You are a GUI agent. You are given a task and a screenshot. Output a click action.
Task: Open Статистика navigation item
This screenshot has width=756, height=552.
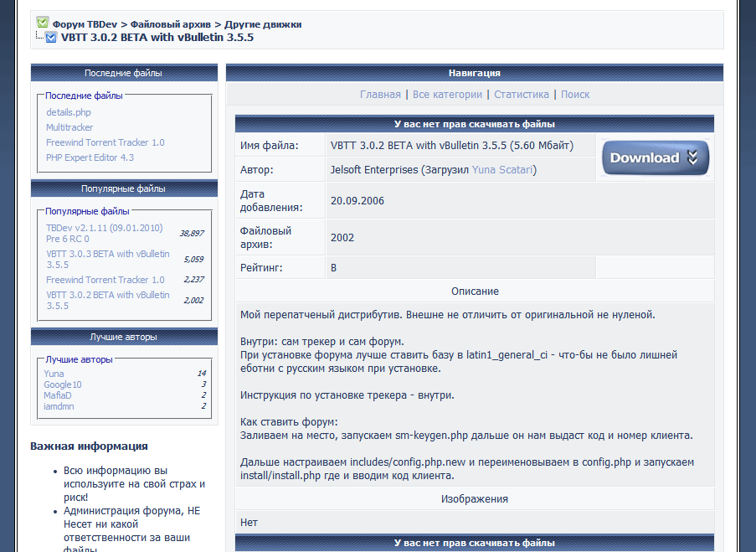click(521, 95)
